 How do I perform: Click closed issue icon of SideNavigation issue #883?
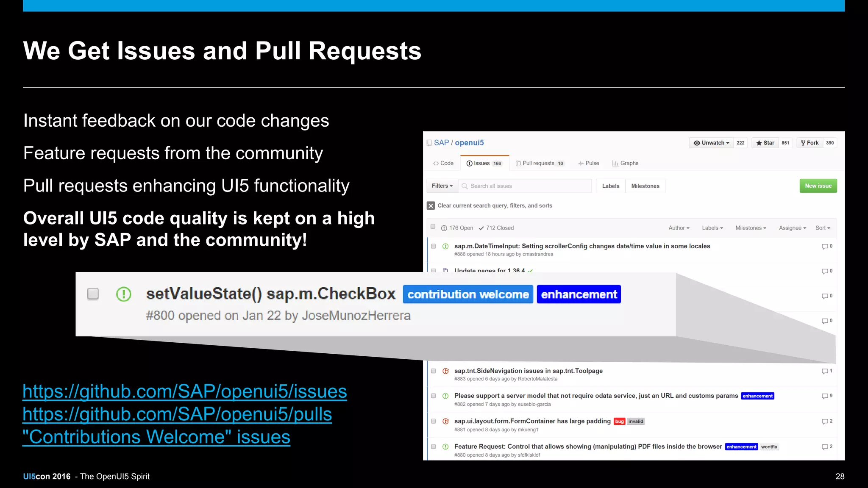[x=445, y=371]
